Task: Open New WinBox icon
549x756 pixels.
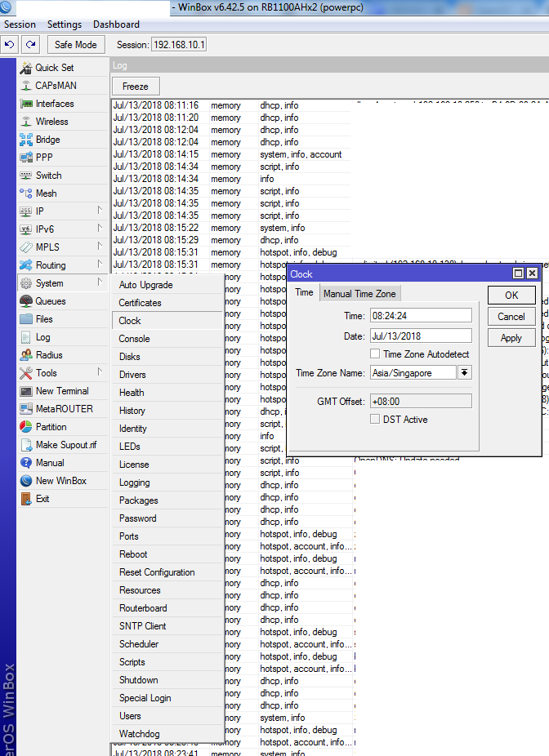Action: tap(25, 481)
